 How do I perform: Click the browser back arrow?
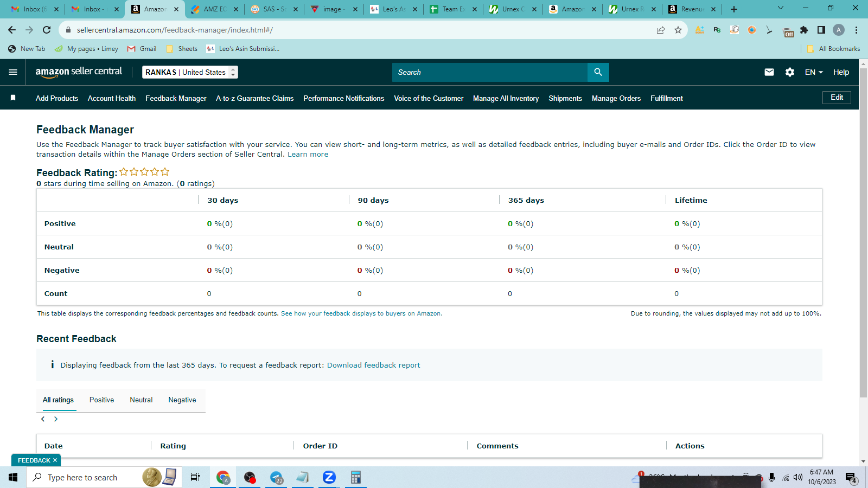coord(12,30)
